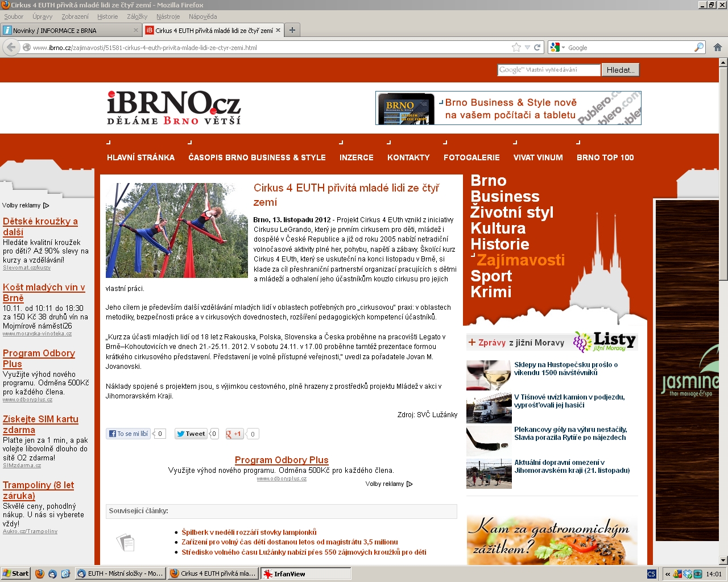Open BRNO TOP 100 page
Viewport: 728px width, 582px height.
click(605, 157)
